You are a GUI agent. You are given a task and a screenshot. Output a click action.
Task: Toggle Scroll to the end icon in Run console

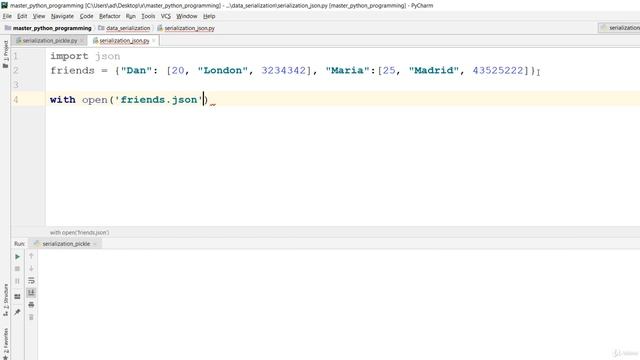point(31,293)
